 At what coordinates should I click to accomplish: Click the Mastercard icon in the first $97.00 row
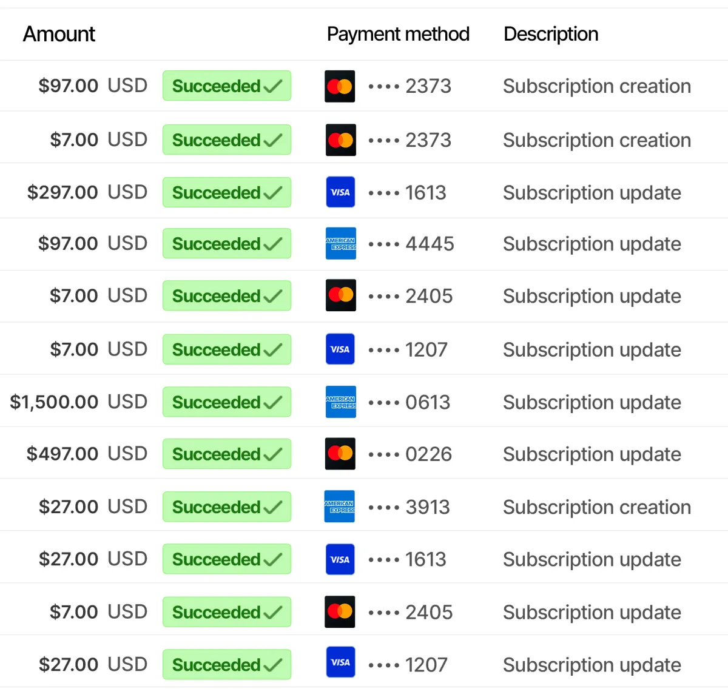pos(340,86)
